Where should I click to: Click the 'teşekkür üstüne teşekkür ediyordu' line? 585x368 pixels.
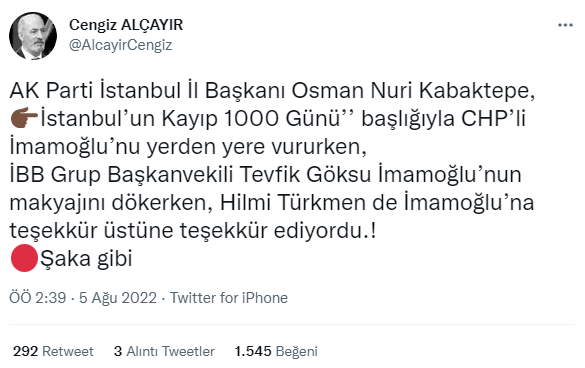pyautogui.click(x=193, y=231)
